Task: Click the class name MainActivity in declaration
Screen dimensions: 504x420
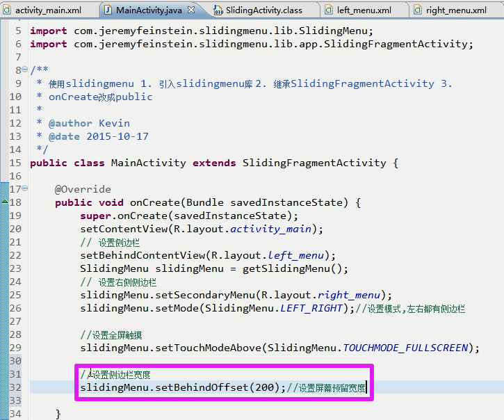Action: coord(148,163)
